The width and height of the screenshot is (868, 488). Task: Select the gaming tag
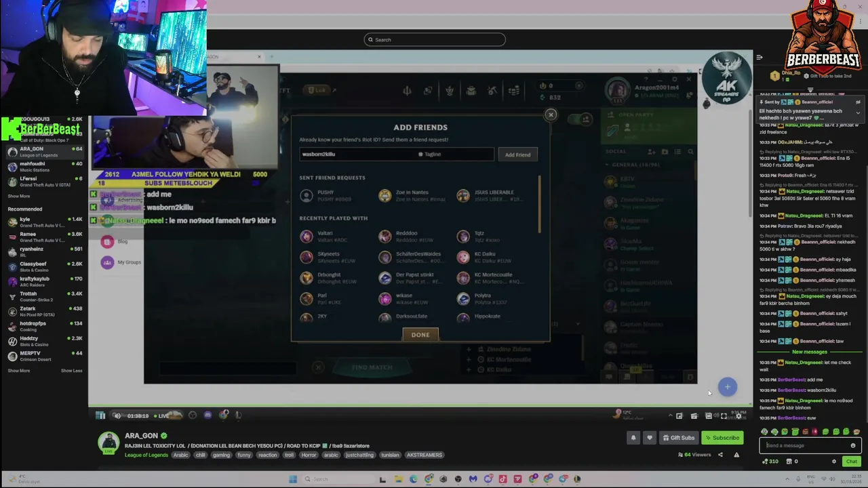pyautogui.click(x=221, y=455)
